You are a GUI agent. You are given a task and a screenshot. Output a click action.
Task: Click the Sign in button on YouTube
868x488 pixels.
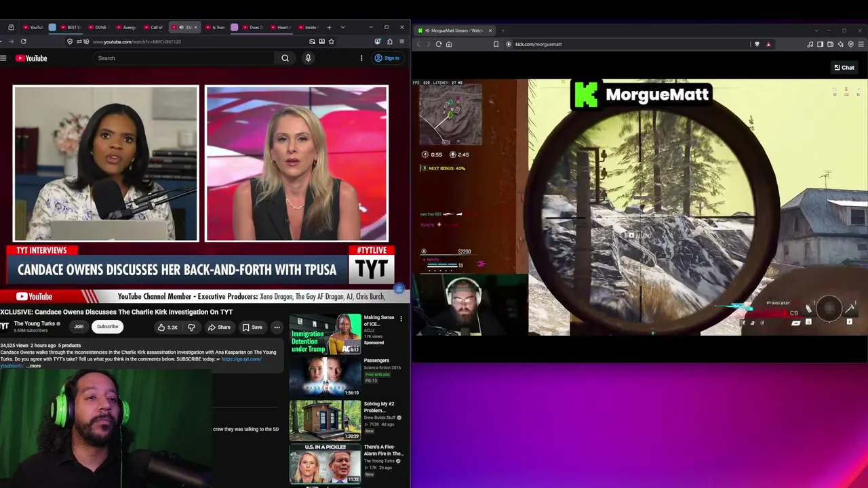387,58
